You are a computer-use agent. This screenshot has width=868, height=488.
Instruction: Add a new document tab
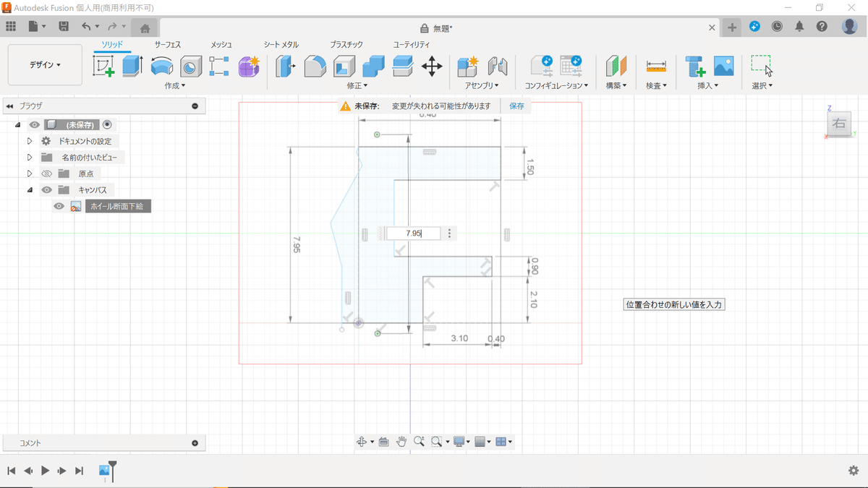[x=732, y=27]
